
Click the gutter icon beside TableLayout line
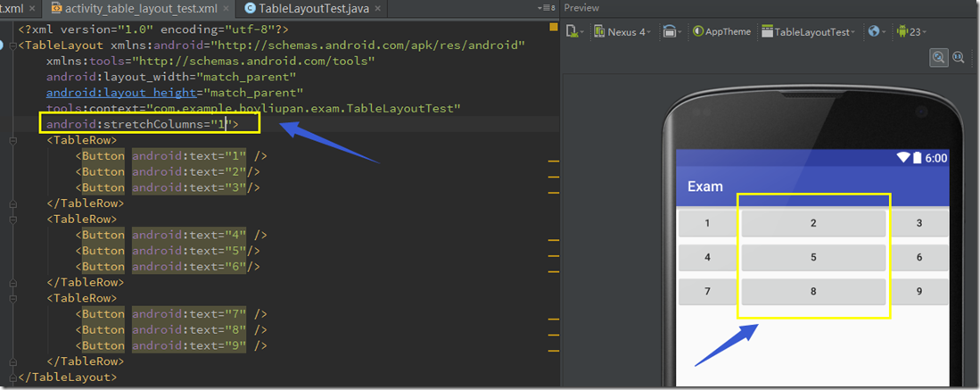[4, 45]
